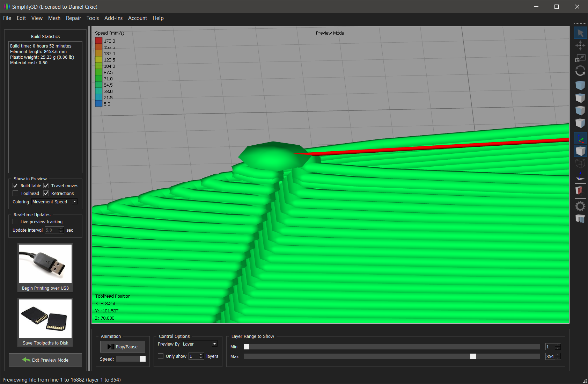Screen dimensions: 588x384
Task: Select the translate/move model tool
Action: (580, 45)
